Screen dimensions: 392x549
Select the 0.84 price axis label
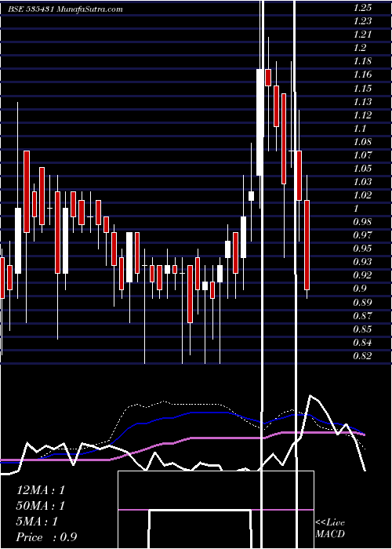click(363, 343)
